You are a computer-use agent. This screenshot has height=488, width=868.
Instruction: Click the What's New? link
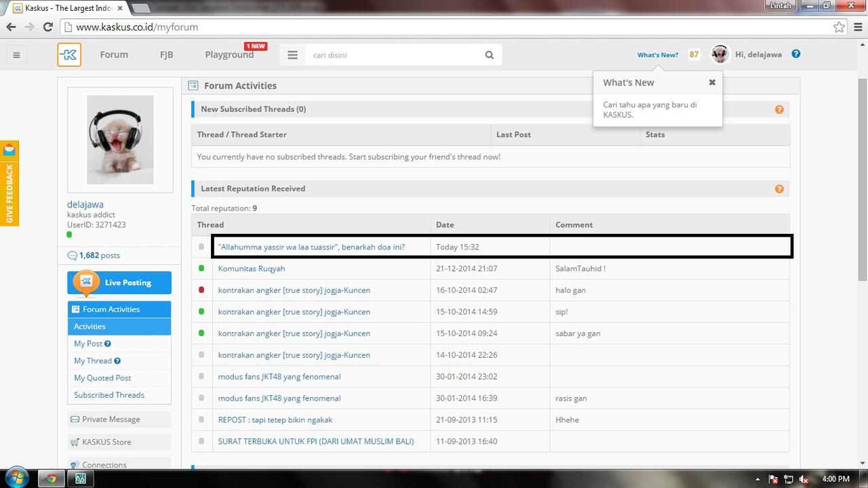pos(658,55)
